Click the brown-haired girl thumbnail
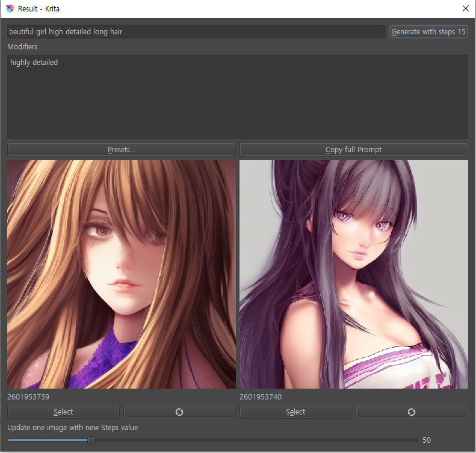The height and width of the screenshot is (453, 476). 122,274
